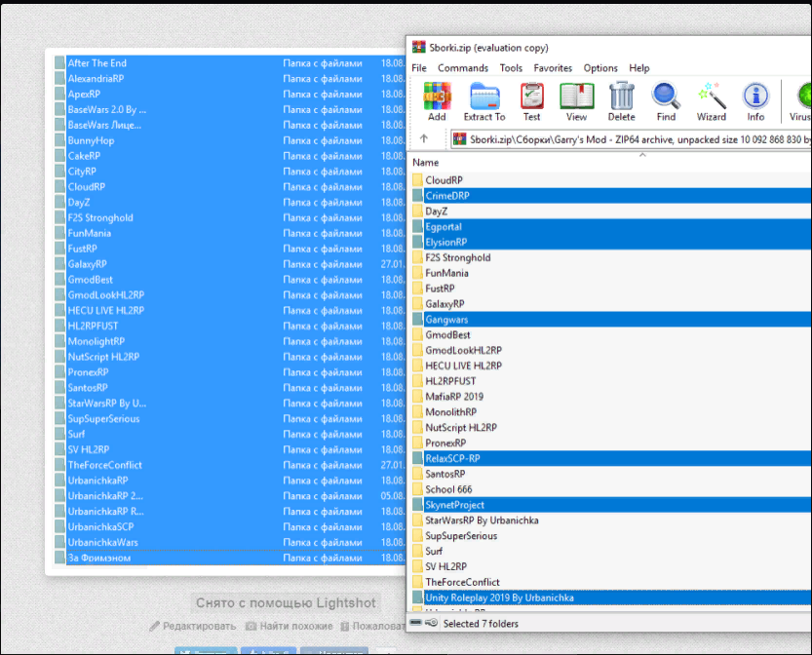Open the Tools menu
Image resolution: width=812 pixels, height=655 pixels.
[511, 68]
